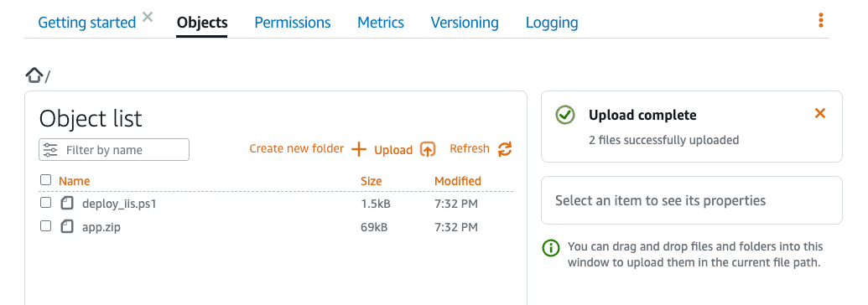Screen dimensions: 868x305
Task: Close the Getting started tab
Action: coord(148,17)
